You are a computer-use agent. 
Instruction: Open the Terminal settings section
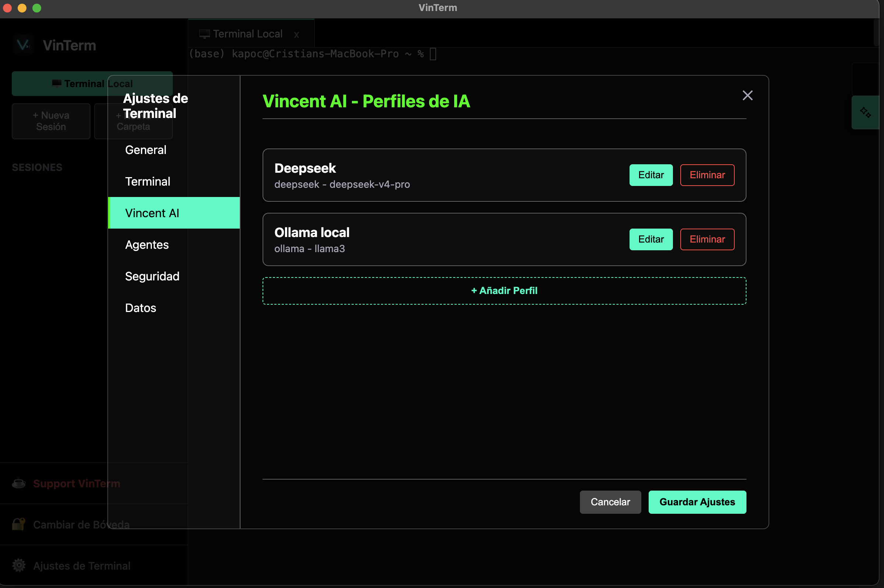pyautogui.click(x=174, y=182)
